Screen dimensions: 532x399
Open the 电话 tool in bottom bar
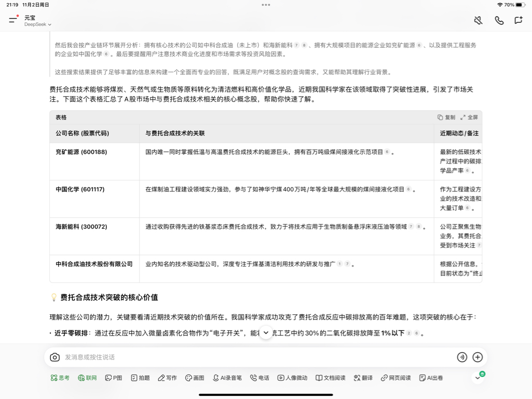click(260, 378)
